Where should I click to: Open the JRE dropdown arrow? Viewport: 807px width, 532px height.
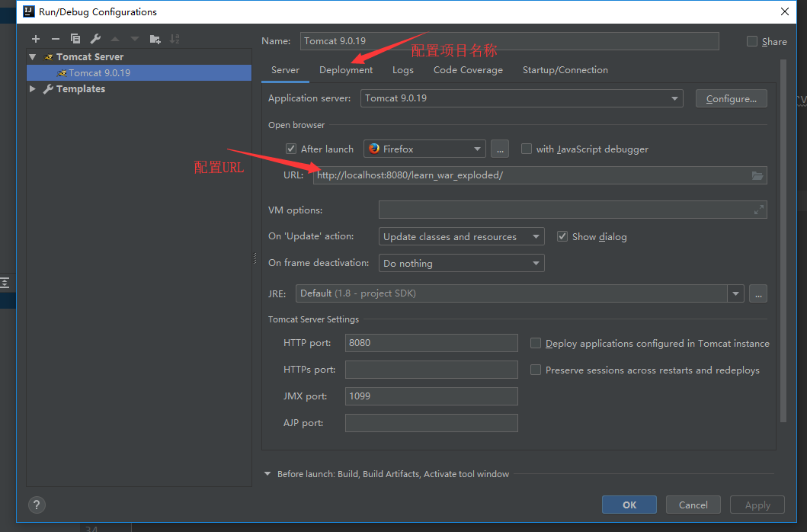(735, 293)
